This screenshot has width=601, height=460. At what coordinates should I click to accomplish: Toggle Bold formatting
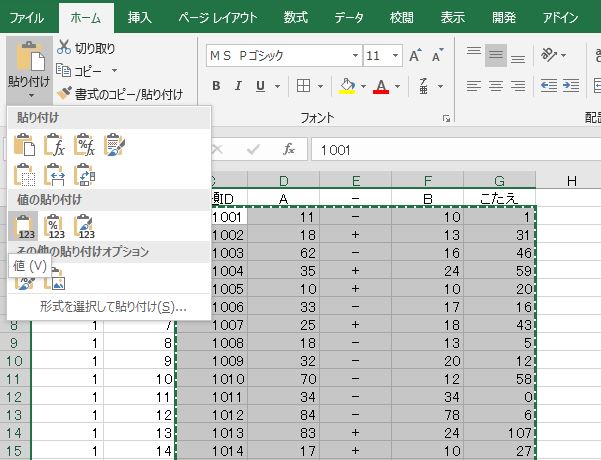coord(216,86)
